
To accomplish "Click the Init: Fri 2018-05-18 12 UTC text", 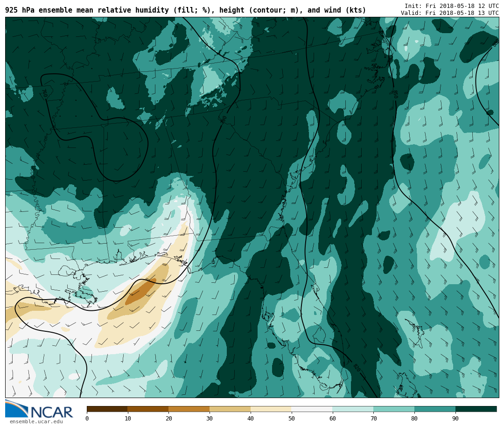I will pos(452,6).
